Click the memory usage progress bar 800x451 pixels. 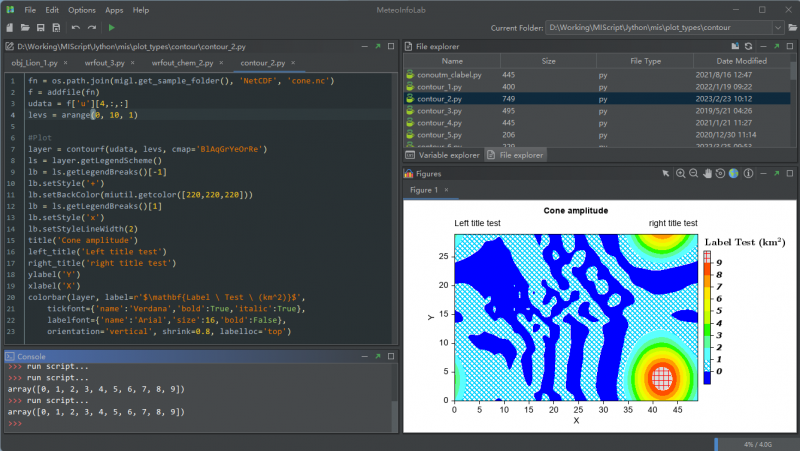(x=755, y=443)
